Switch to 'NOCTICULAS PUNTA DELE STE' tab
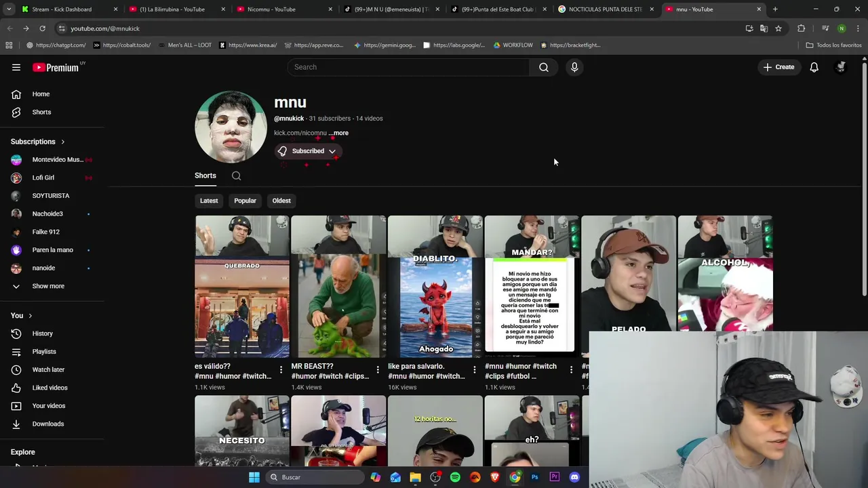The width and height of the screenshot is (868, 488). coord(605,9)
